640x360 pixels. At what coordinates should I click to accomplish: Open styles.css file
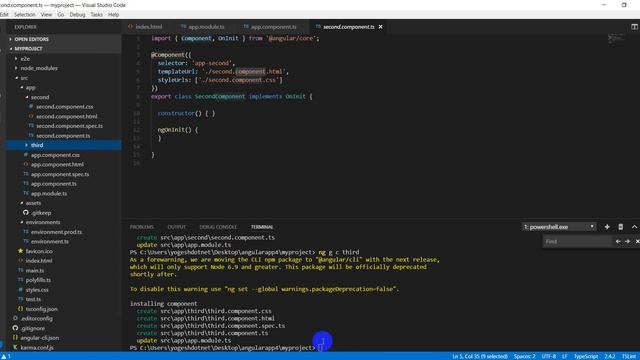click(x=37, y=290)
